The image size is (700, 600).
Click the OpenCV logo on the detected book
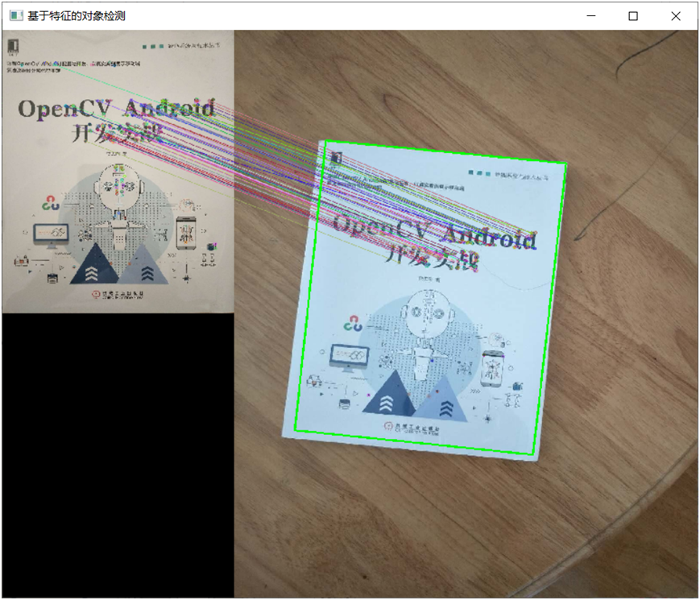tap(351, 324)
